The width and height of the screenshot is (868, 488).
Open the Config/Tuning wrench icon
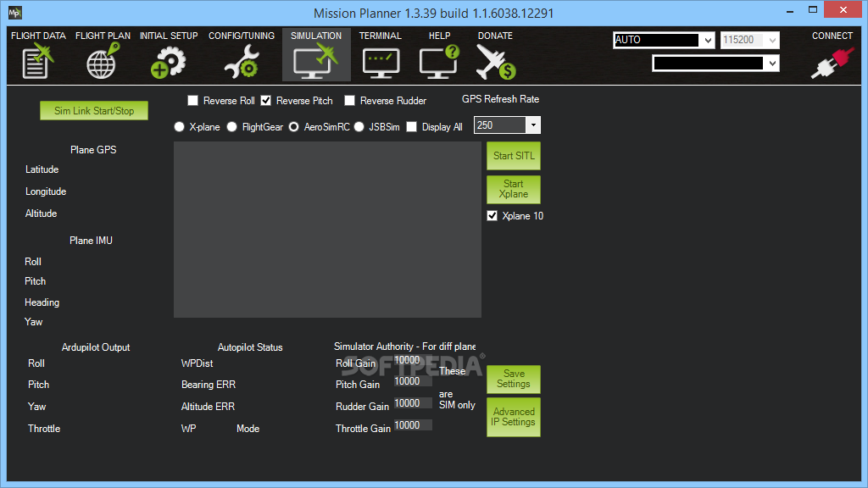(x=242, y=61)
